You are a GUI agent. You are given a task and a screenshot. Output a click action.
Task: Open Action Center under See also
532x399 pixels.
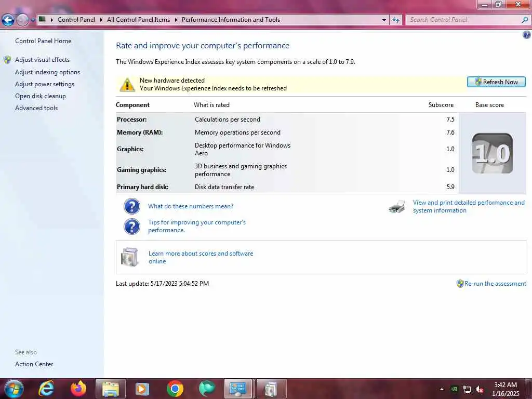tap(34, 364)
